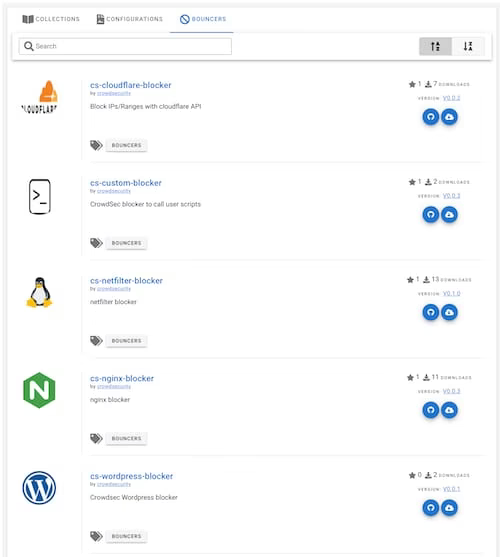Image resolution: width=500 pixels, height=557 pixels.
Task: Click the terminal prompt logo of cs-custom-blocker
Action: click(x=39, y=196)
